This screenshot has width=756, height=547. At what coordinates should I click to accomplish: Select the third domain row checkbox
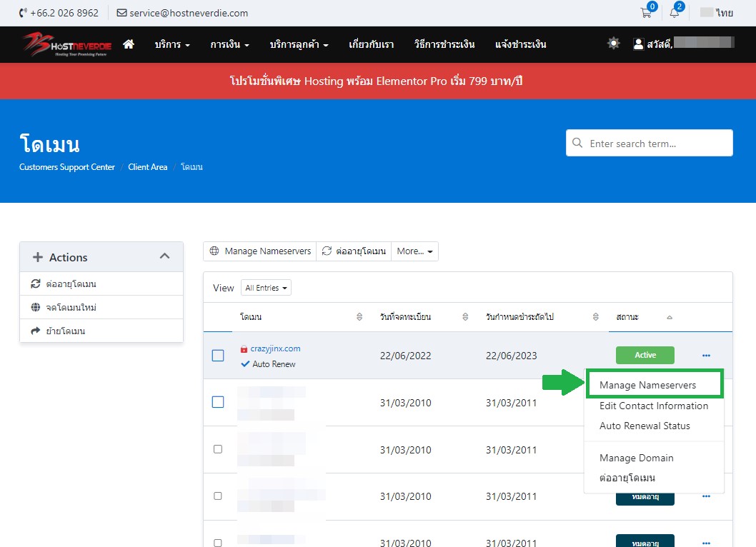point(218,449)
